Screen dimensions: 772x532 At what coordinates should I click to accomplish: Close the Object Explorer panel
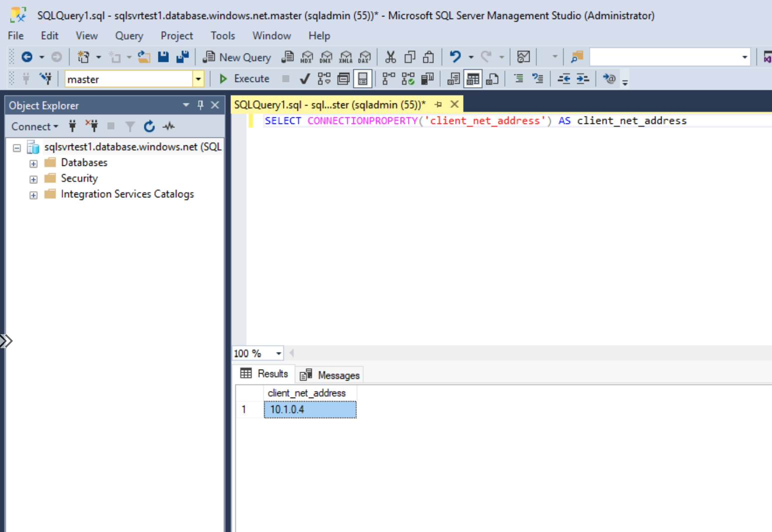coord(215,105)
